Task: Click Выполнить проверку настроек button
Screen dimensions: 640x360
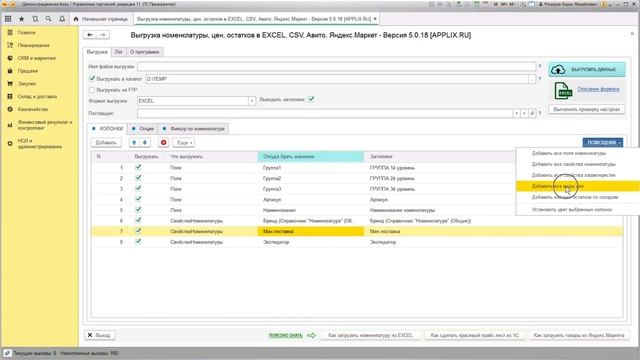Action: 587,109
